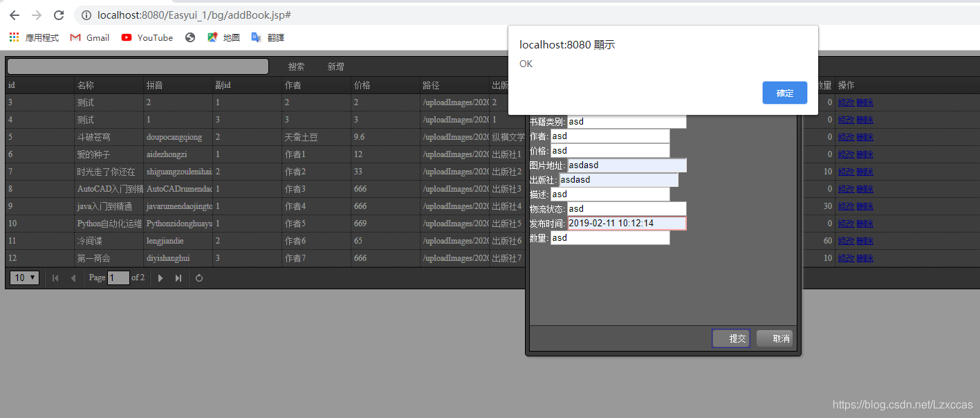Viewport: 980px width, 418px height.
Task: Click the author cell 天蚕土豆
Action: [301, 137]
